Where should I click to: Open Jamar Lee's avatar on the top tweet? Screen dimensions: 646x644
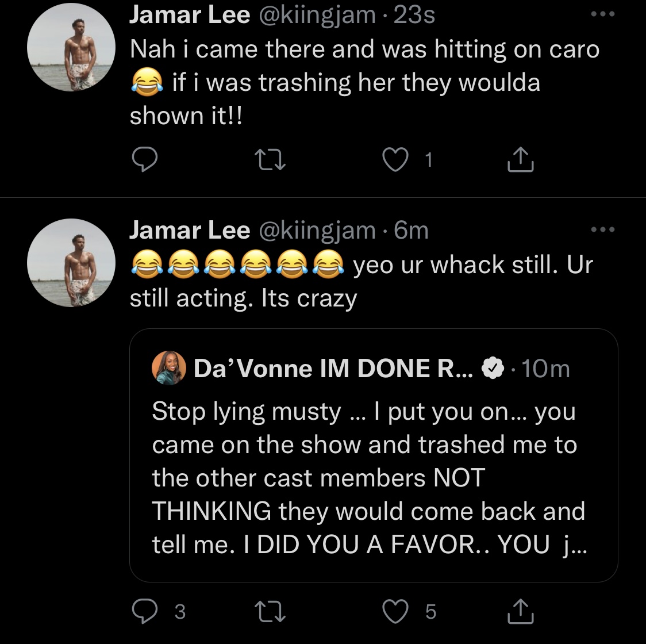[x=71, y=47]
